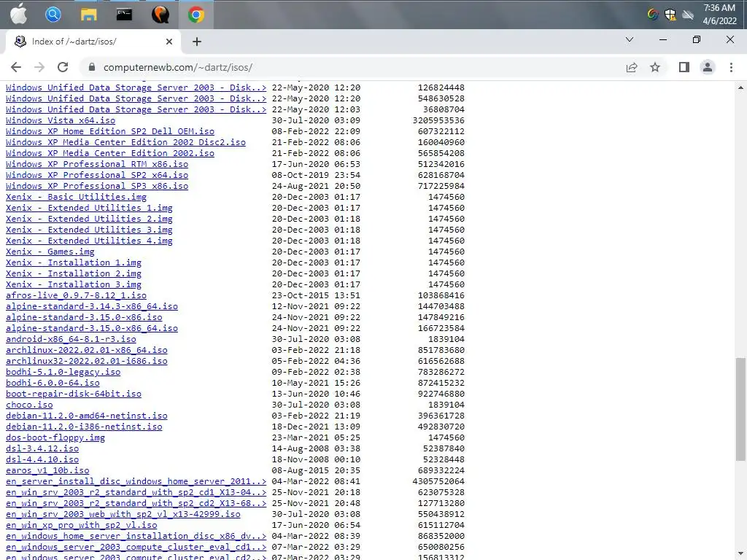Open archlinux32-2022.02.01-i686.iso link

coord(87,362)
